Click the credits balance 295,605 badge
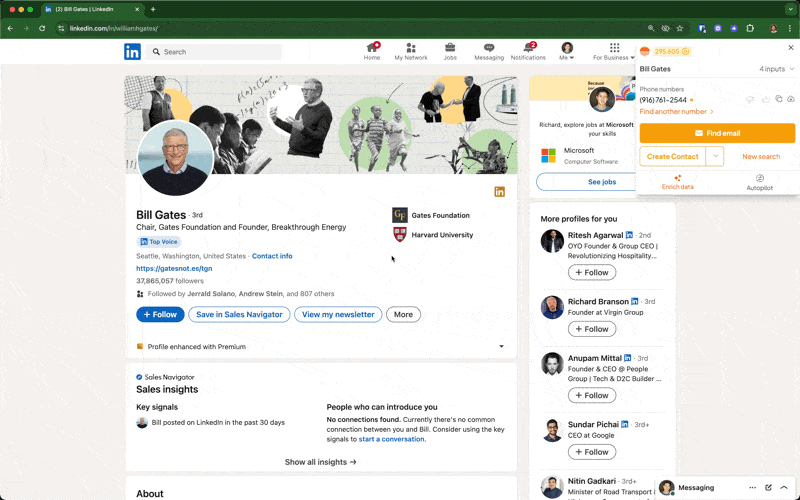Viewport: 800px width, 500px height. pyautogui.click(x=671, y=52)
